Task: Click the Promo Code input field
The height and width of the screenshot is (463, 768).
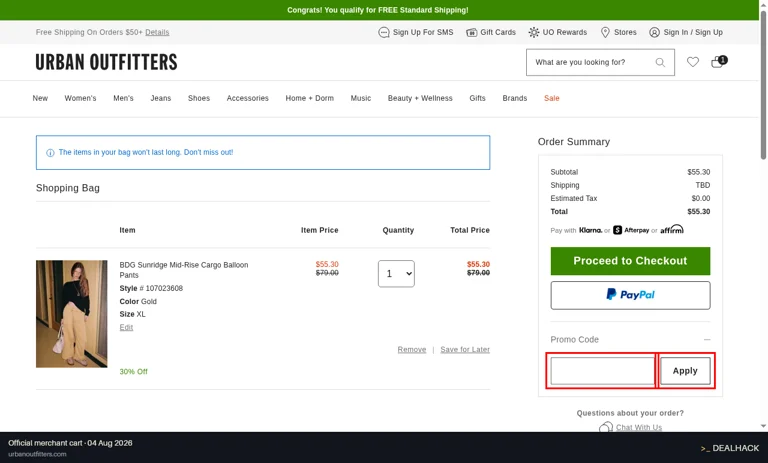Action: coord(602,371)
